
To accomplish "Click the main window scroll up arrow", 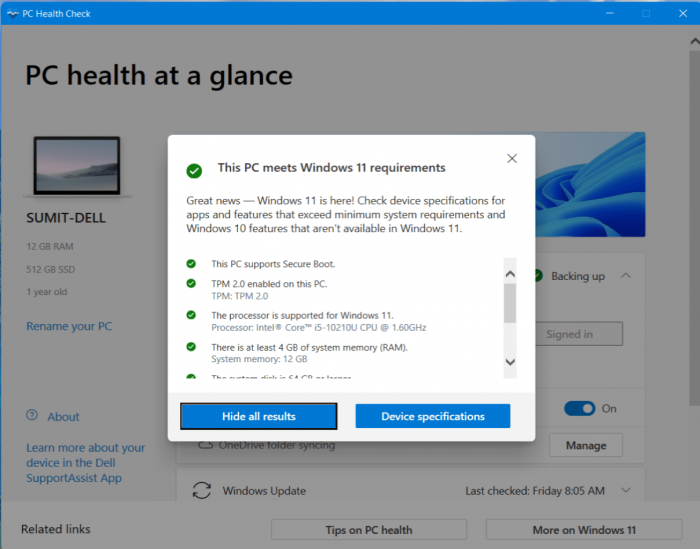I will [695, 42].
